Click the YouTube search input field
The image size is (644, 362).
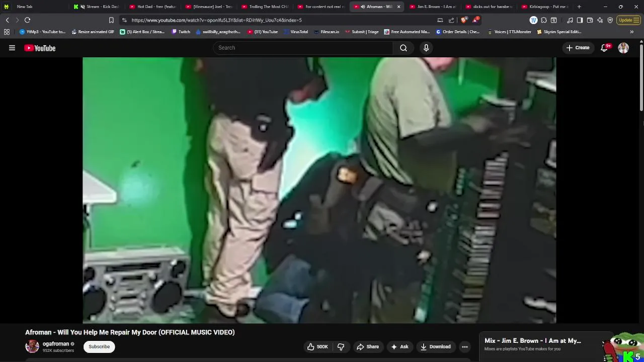tap(303, 48)
